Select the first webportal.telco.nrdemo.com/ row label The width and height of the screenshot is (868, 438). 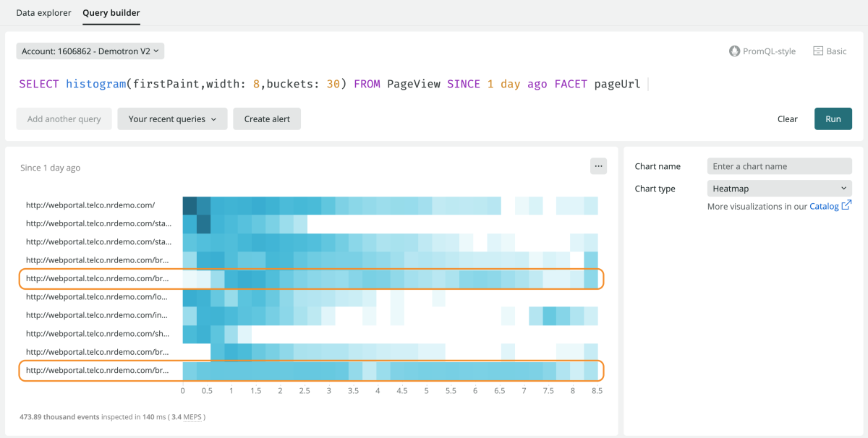(90, 205)
